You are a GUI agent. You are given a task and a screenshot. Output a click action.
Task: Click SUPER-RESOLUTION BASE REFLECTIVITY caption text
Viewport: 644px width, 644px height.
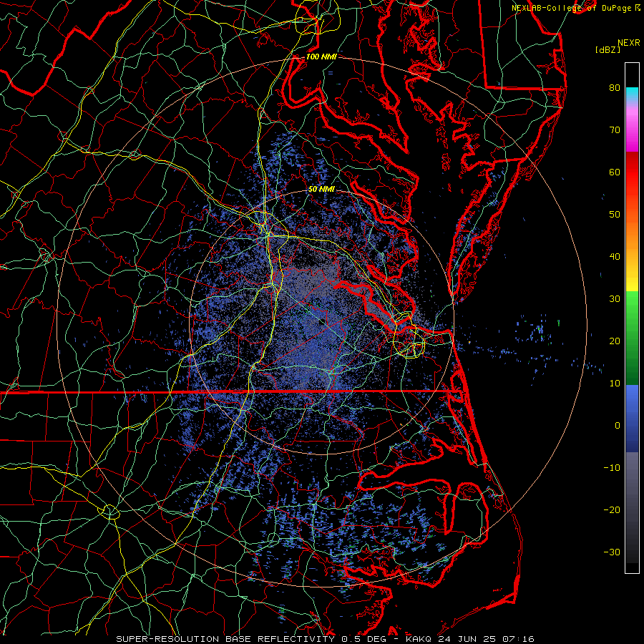(225, 639)
